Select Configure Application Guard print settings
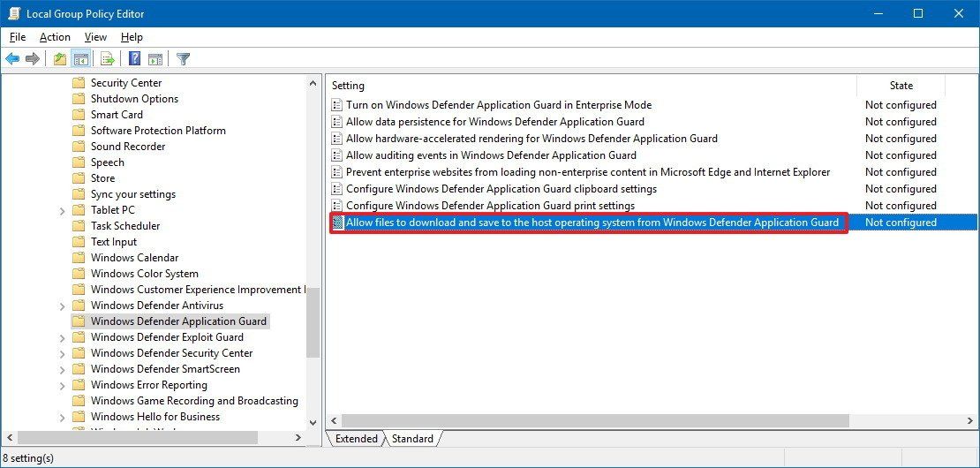The image size is (980, 468). [490, 206]
